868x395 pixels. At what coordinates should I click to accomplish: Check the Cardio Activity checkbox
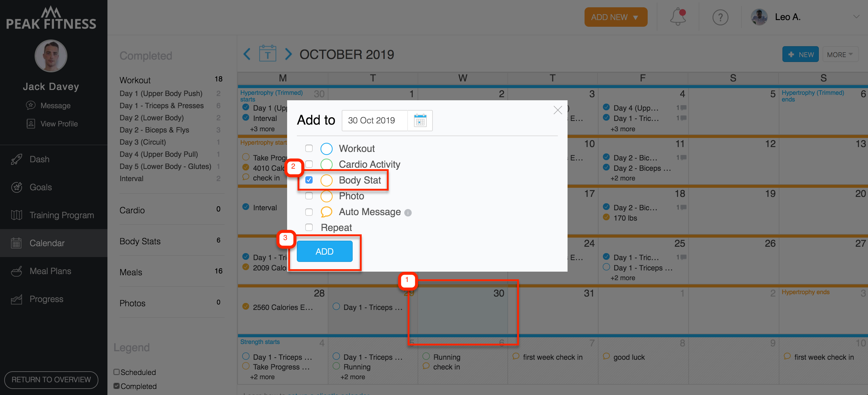point(309,164)
